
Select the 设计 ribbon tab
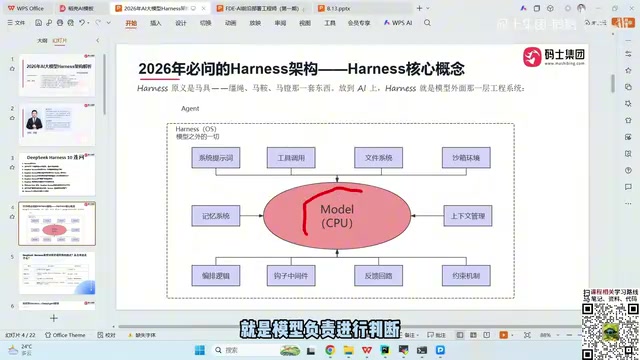tap(181, 23)
